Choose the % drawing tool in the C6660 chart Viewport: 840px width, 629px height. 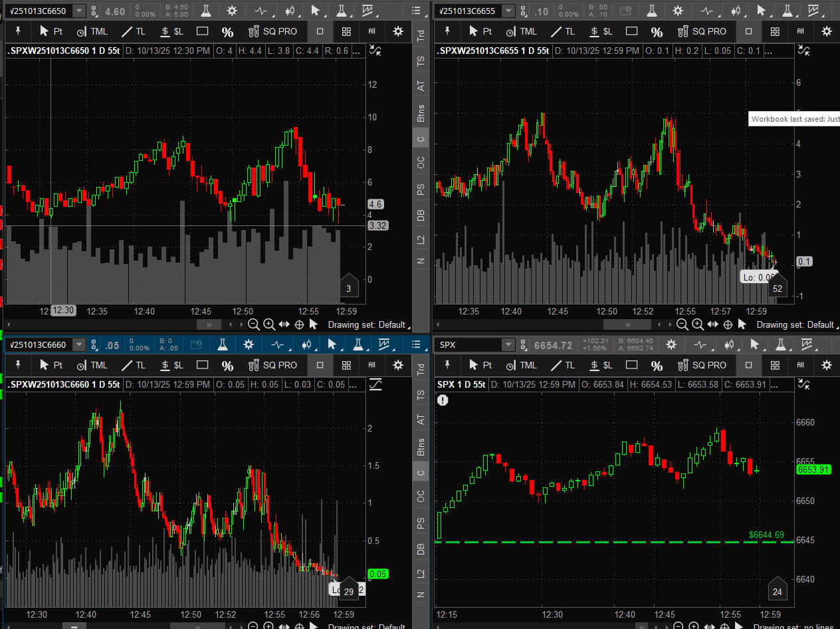227,365
